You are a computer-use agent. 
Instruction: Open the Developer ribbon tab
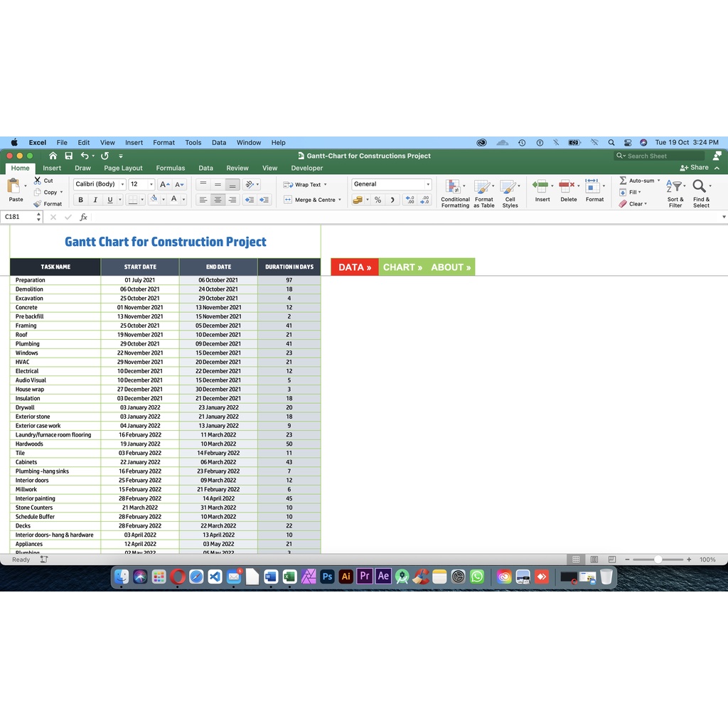(307, 168)
